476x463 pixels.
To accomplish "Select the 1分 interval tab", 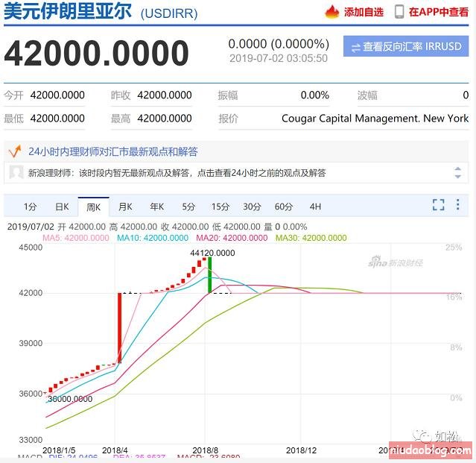I will point(30,207).
